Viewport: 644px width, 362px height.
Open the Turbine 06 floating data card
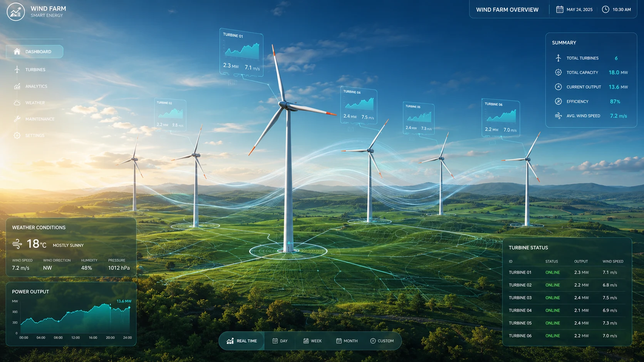point(501,118)
